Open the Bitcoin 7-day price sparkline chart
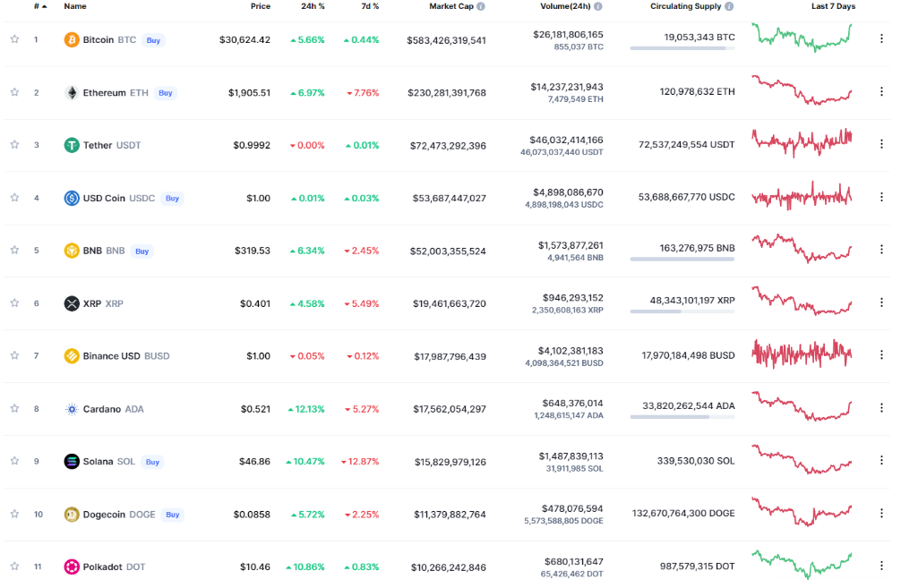This screenshot has height=588, width=901. (x=802, y=38)
